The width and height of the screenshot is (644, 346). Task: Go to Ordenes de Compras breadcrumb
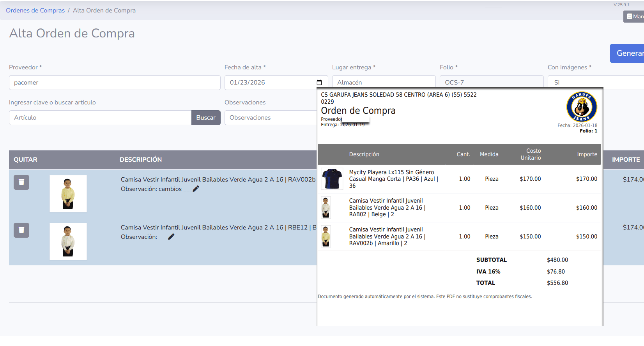pyautogui.click(x=35, y=11)
